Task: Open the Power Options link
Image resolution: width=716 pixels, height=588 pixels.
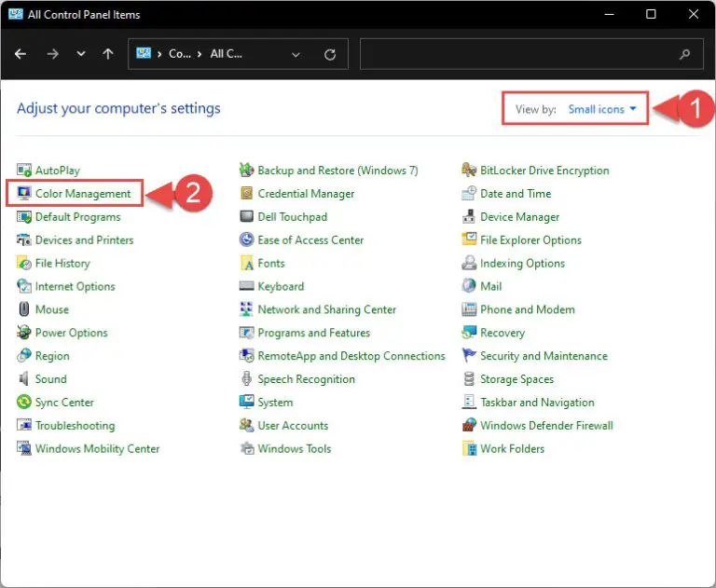Action: point(71,333)
